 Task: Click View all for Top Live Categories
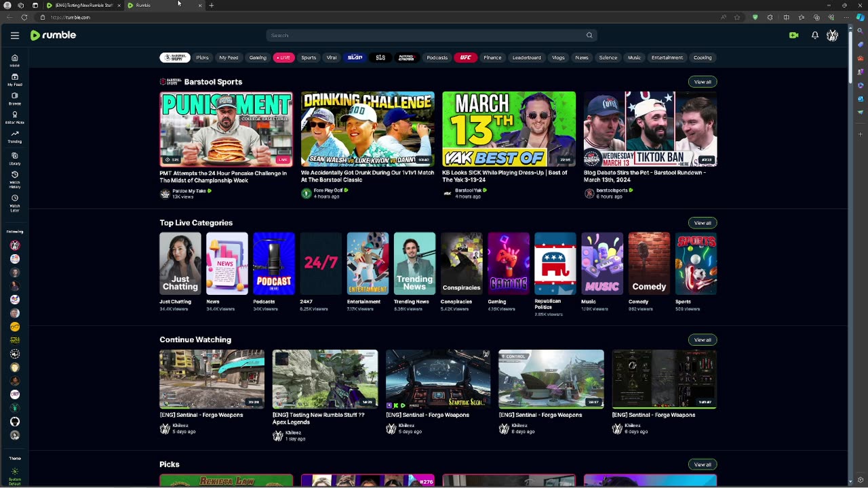pyautogui.click(x=703, y=223)
